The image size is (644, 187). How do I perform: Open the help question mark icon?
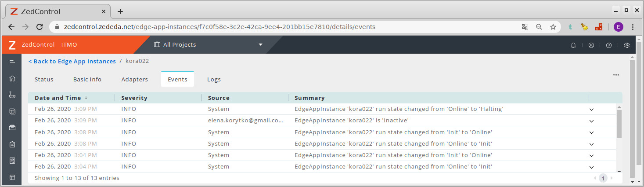coord(609,45)
